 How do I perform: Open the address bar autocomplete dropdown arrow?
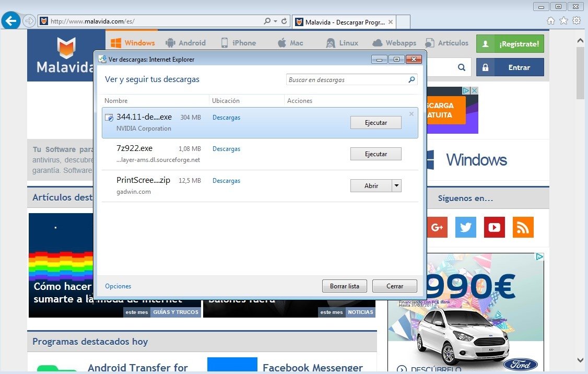[x=276, y=21]
